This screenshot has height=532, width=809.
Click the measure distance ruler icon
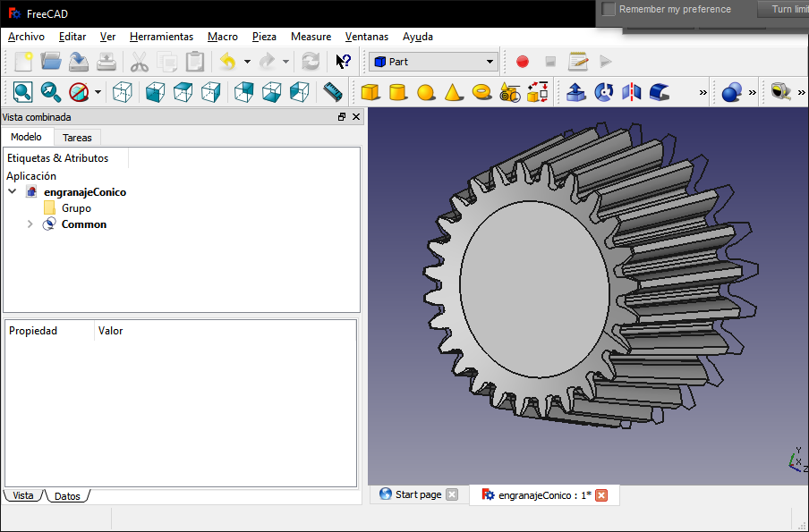(x=333, y=92)
